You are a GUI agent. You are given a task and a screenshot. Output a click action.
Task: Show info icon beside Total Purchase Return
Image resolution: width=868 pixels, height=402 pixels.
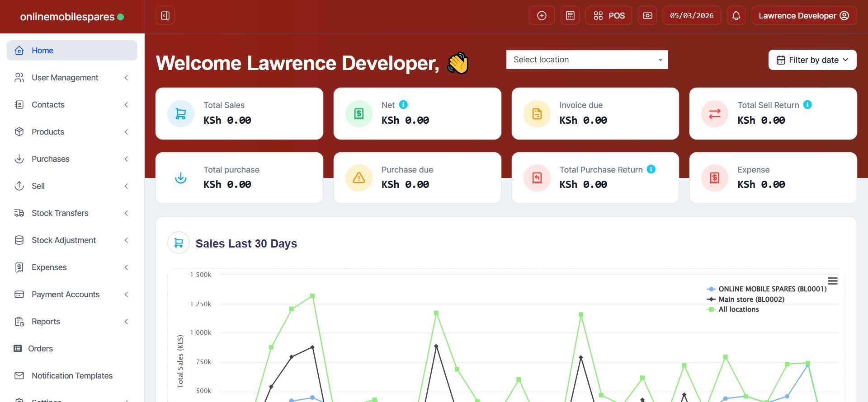[x=651, y=169]
